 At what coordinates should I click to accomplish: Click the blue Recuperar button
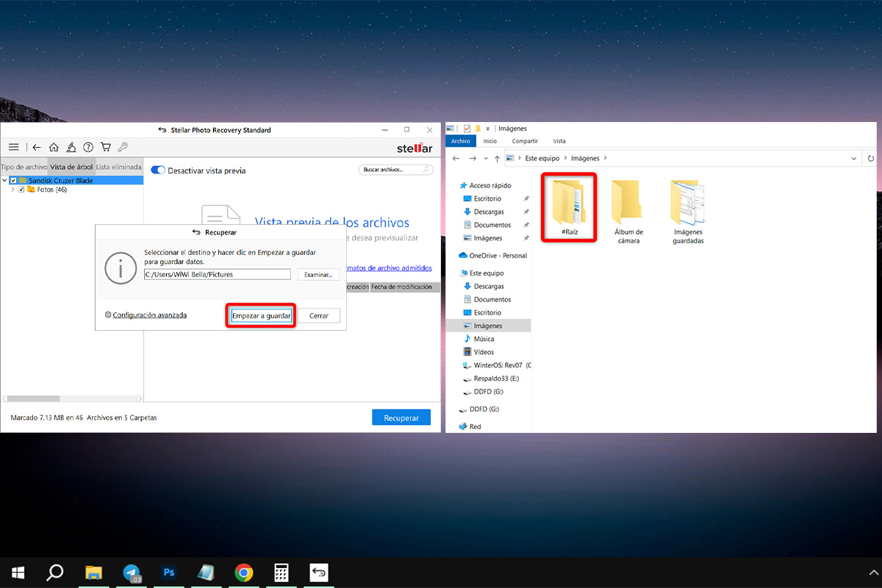[401, 417]
